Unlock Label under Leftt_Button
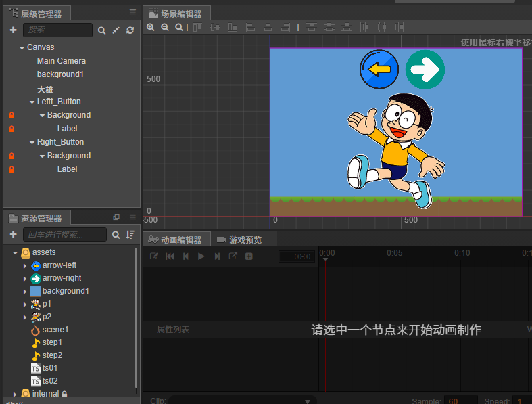Image resolution: width=532 pixels, height=404 pixels. (11, 129)
